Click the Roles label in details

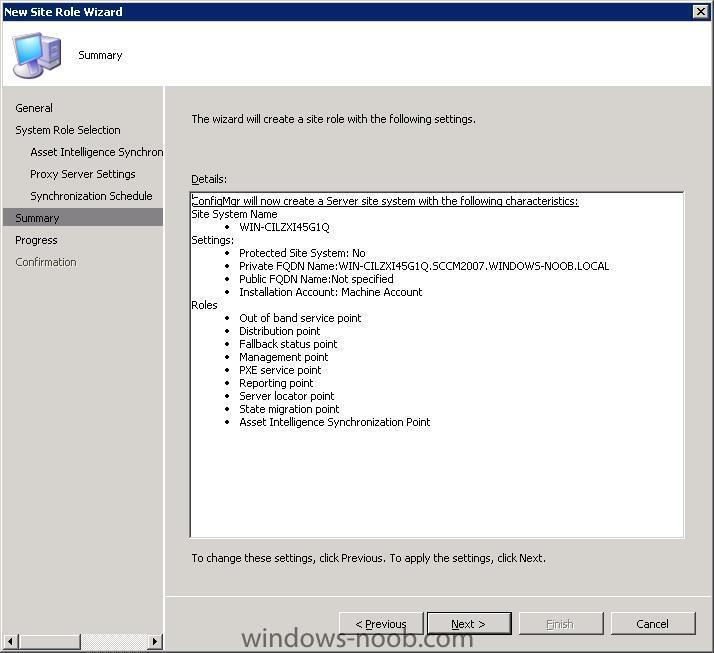pyautogui.click(x=204, y=305)
